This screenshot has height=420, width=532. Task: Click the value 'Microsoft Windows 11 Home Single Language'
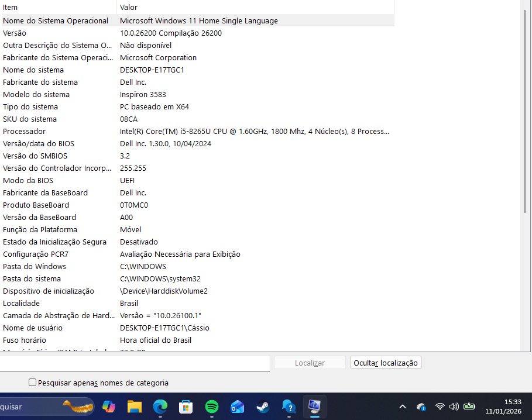[199, 20]
